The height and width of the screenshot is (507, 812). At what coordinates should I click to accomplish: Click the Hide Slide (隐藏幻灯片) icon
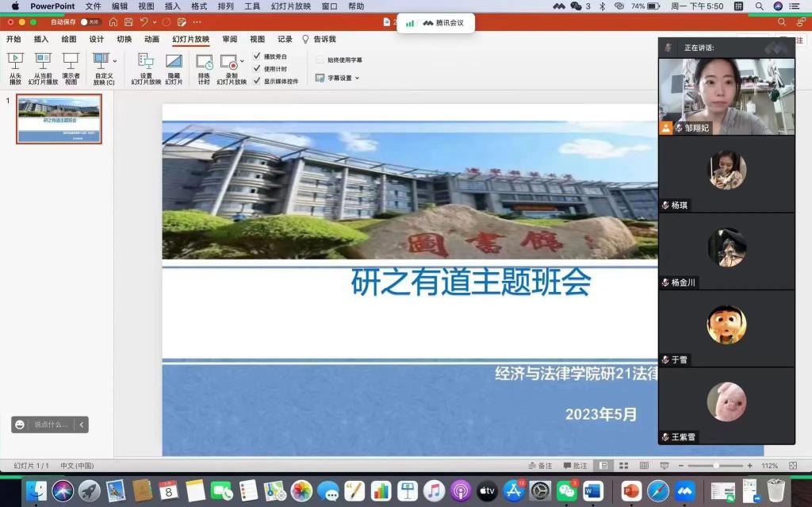pos(174,61)
